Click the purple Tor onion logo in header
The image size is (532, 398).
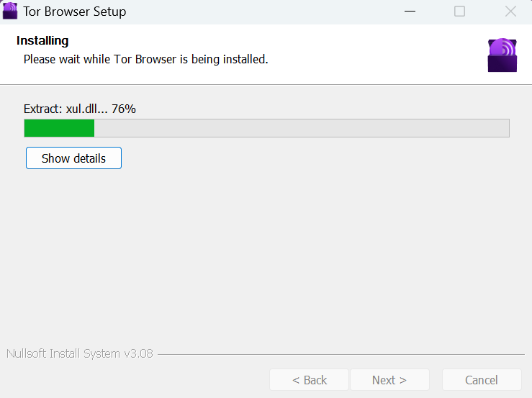coord(502,55)
